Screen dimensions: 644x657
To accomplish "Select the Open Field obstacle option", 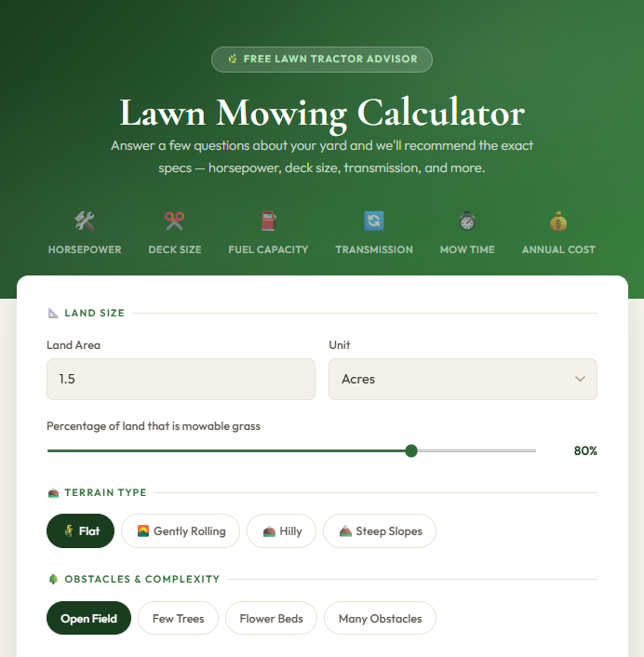I will tap(88, 618).
